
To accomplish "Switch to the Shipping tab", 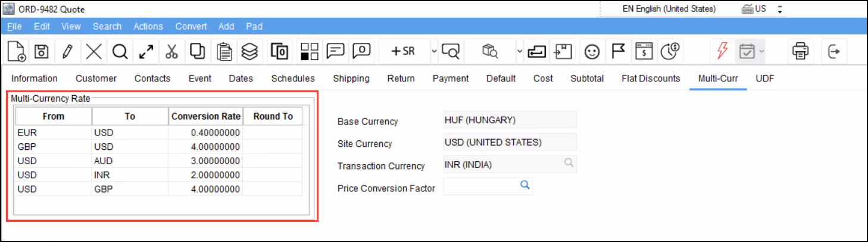I will tap(351, 78).
